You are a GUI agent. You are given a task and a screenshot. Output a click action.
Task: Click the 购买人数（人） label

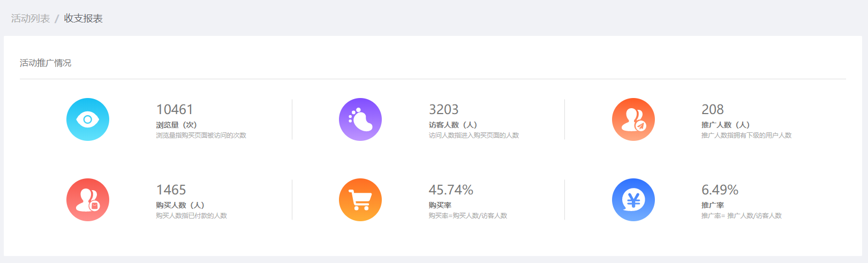[180, 205]
